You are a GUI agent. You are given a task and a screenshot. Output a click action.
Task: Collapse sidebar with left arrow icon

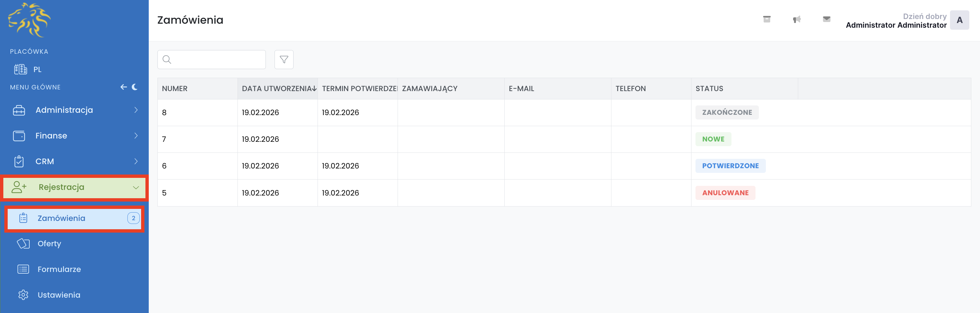tap(124, 87)
